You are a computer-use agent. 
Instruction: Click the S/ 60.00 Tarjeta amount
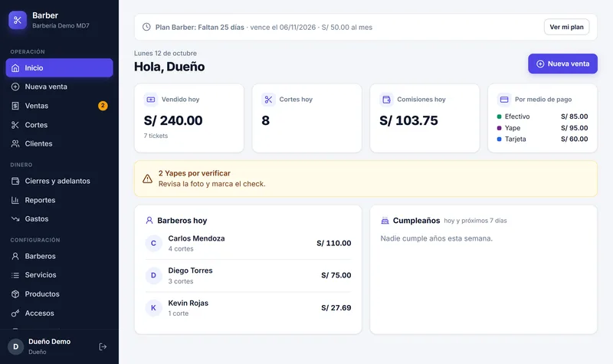click(574, 139)
